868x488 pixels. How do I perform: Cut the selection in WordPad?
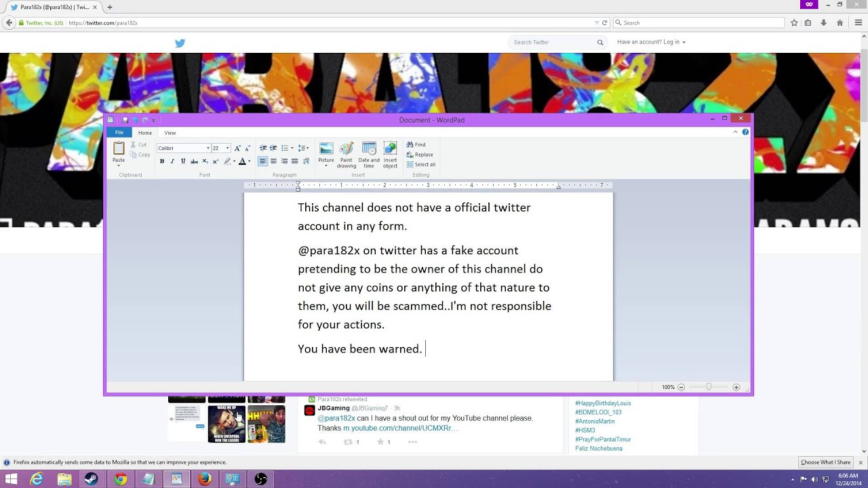point(138,144)
